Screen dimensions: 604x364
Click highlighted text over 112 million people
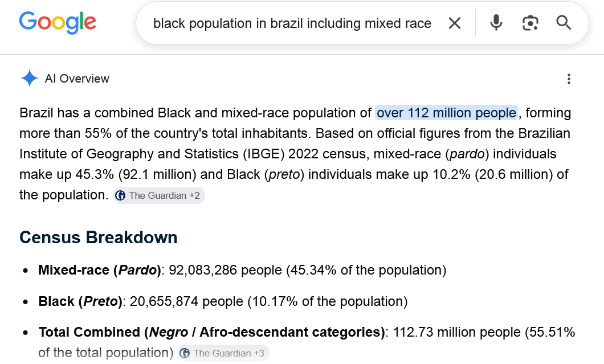click(447, 113)
